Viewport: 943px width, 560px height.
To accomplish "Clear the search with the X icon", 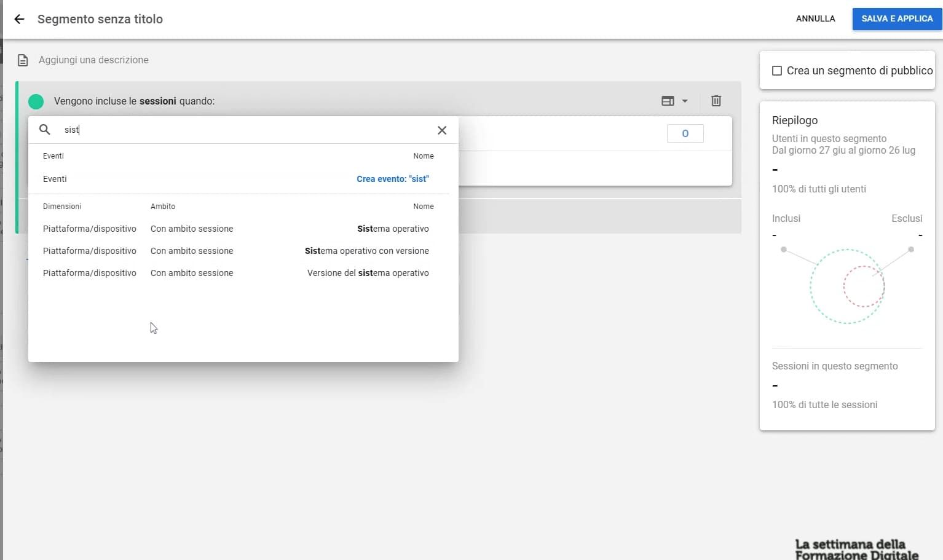I will (x=442, y=130).
